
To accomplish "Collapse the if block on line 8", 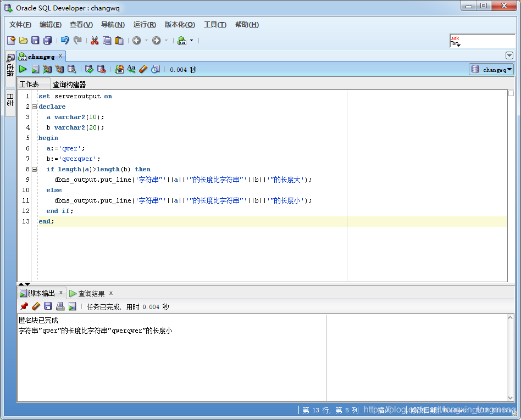I will [x=34, y=169].
